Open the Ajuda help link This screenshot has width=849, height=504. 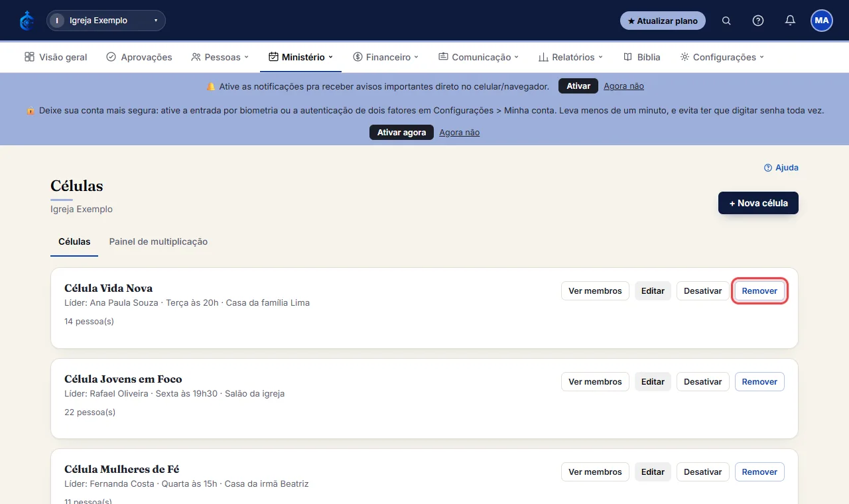(781, 168)
